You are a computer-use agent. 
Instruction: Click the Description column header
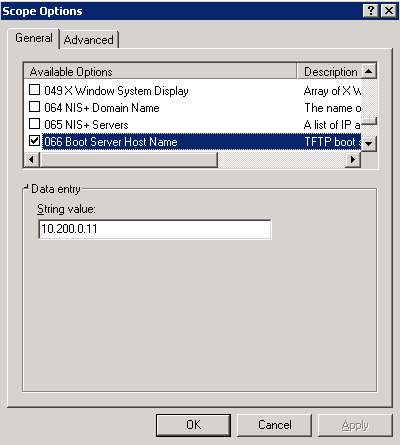pos(329,71)
